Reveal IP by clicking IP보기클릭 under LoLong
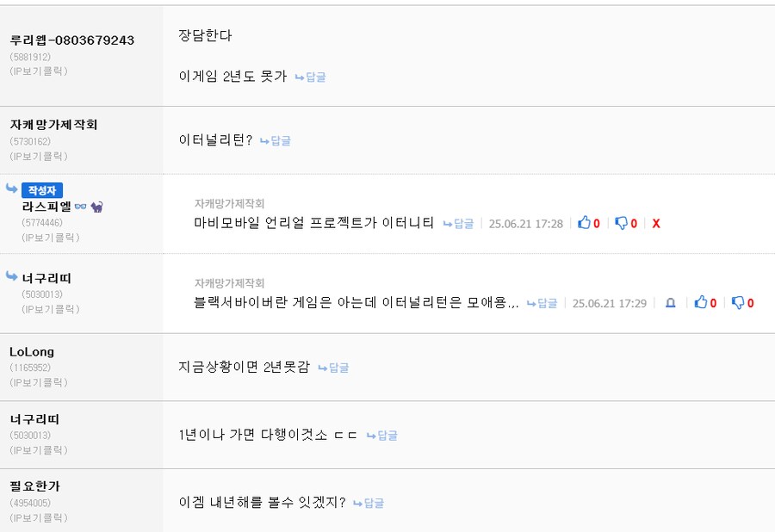The width and height of the screenshot is (775, 532). tap(36, 382)
